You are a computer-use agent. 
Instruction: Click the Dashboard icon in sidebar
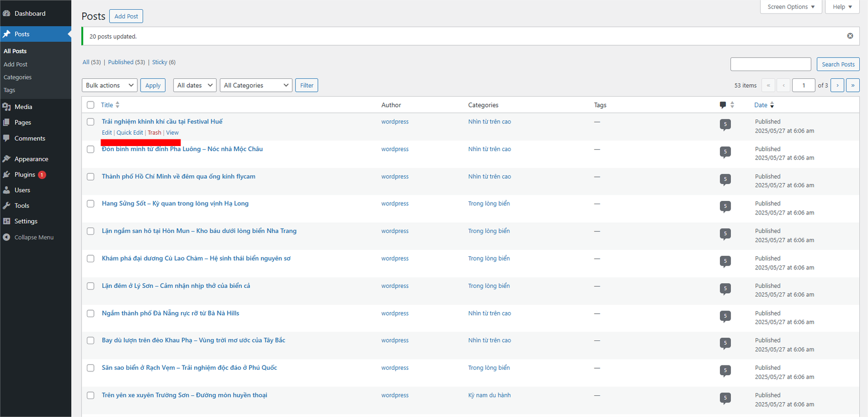click(7, 14)
